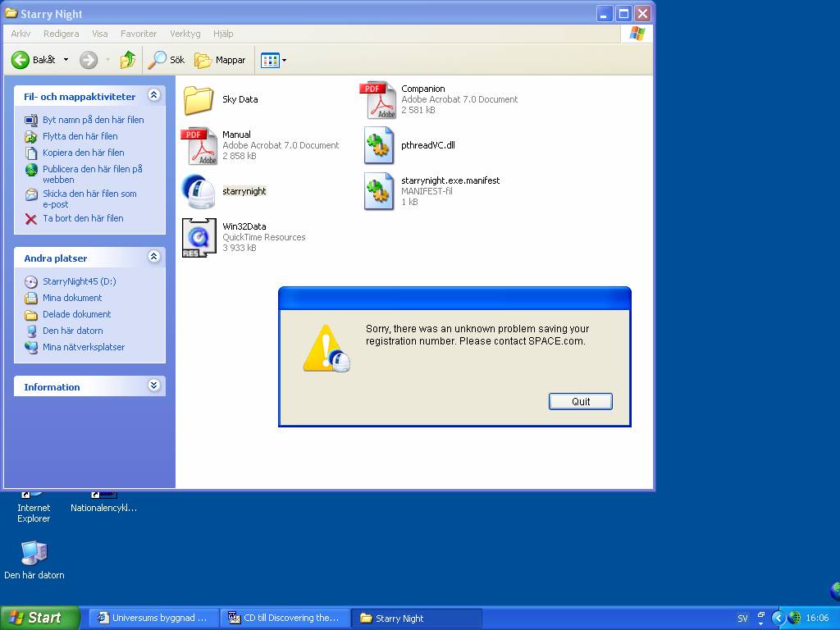Click Skicka den här filen som e-post
Screen dimensions: 840x630
pyautogui.click(x=89, y=199)
